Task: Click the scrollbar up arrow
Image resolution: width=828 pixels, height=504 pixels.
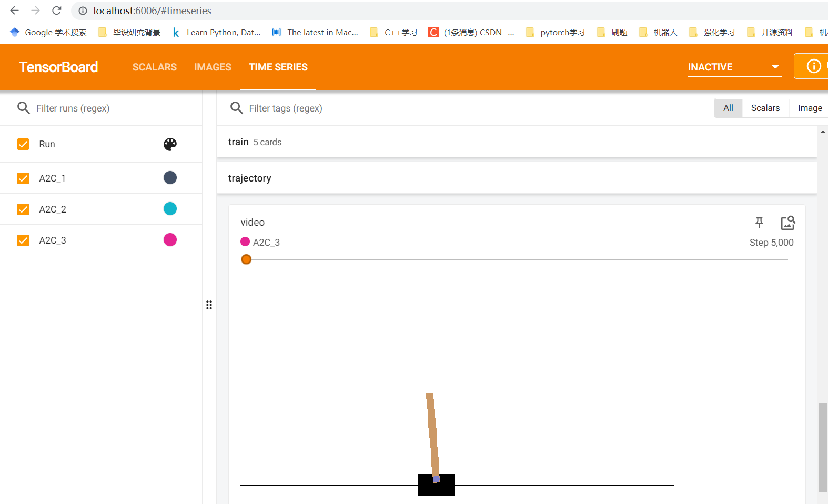Action: tap(823, 132)
